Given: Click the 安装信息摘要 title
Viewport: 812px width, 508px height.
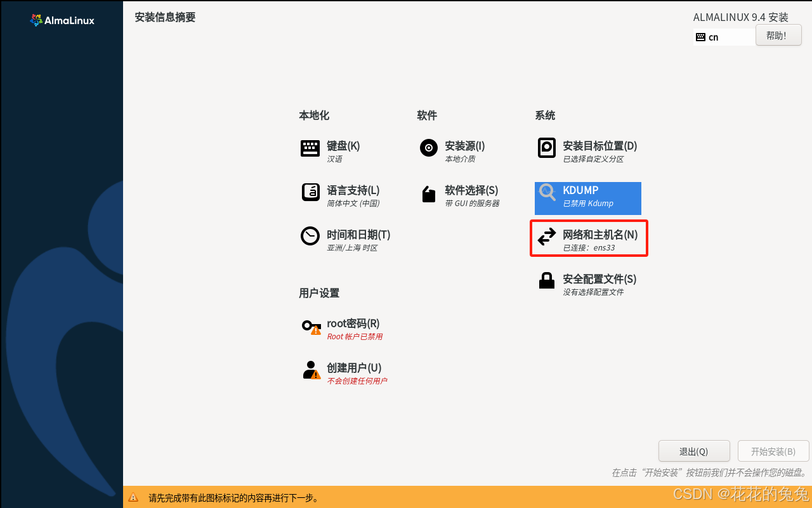Looking at the screenshot, I should (165, 17).
